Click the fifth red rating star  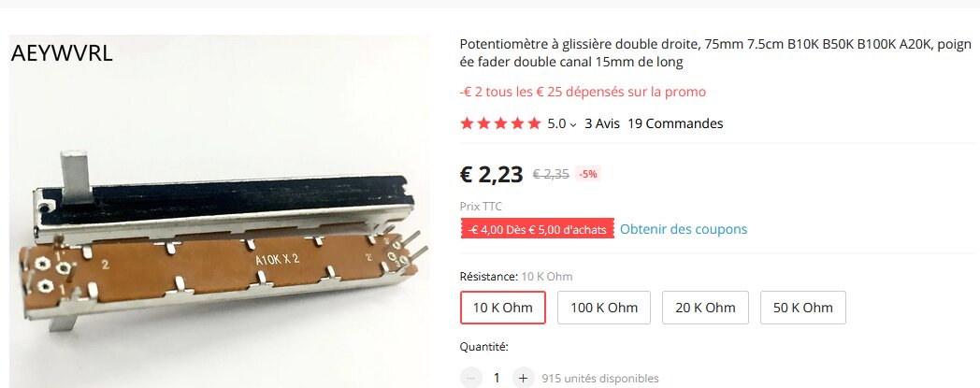click(x=534, y=123)
